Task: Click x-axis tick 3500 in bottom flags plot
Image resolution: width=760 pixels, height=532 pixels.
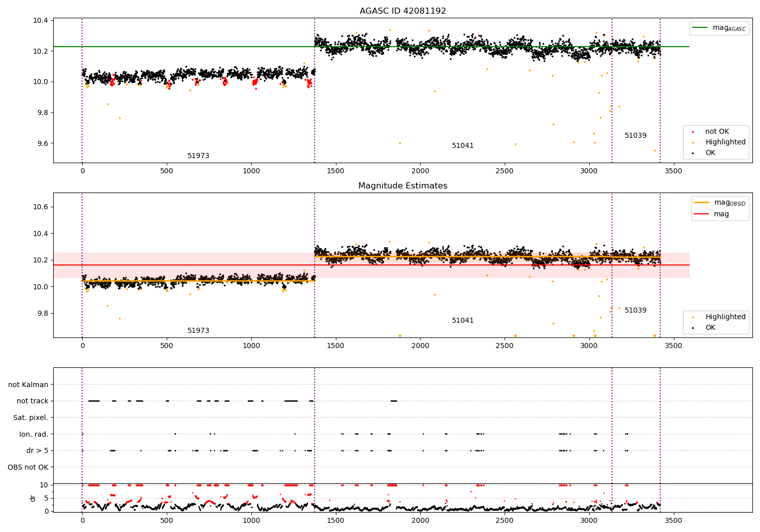Action: point(673,520)
